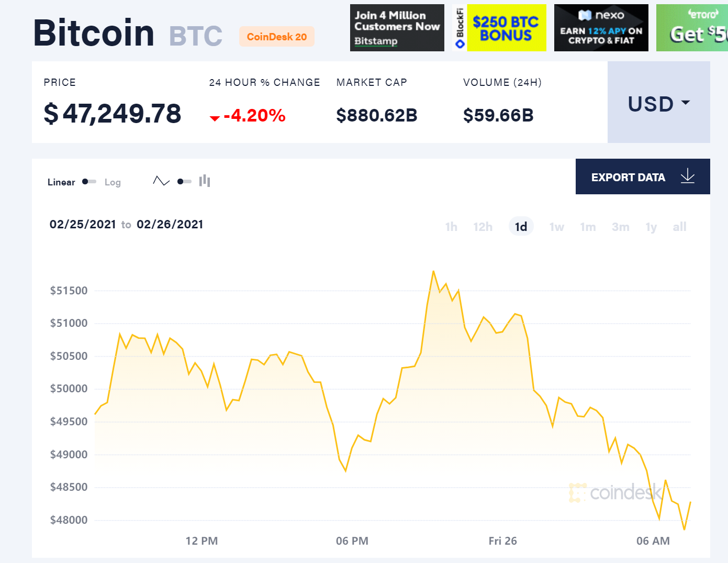The image size is (728, 563).
Task: Click the chart date range text
Action: [126, 225]
